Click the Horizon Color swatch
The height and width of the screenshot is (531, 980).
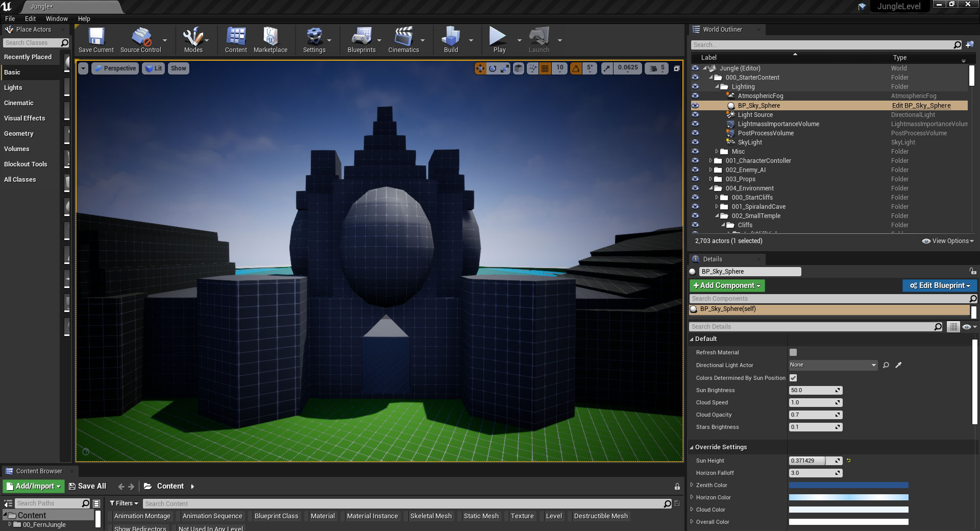(848, 497)
